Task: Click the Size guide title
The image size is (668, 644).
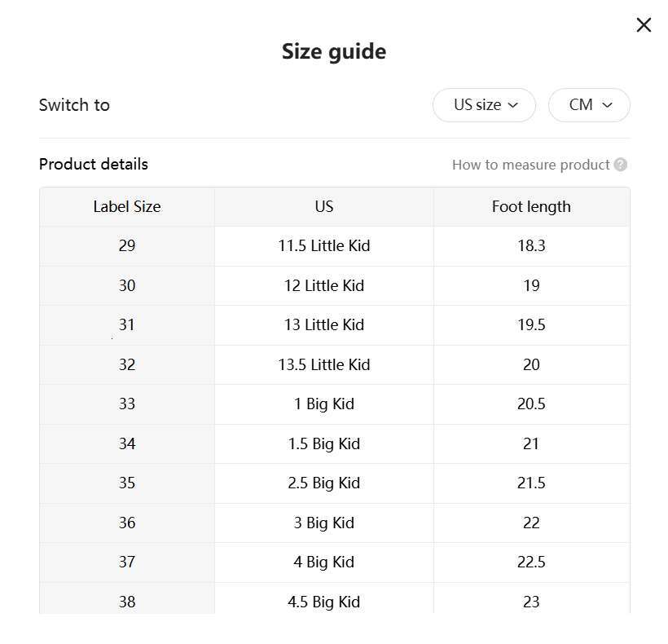Action: point(333,51)
